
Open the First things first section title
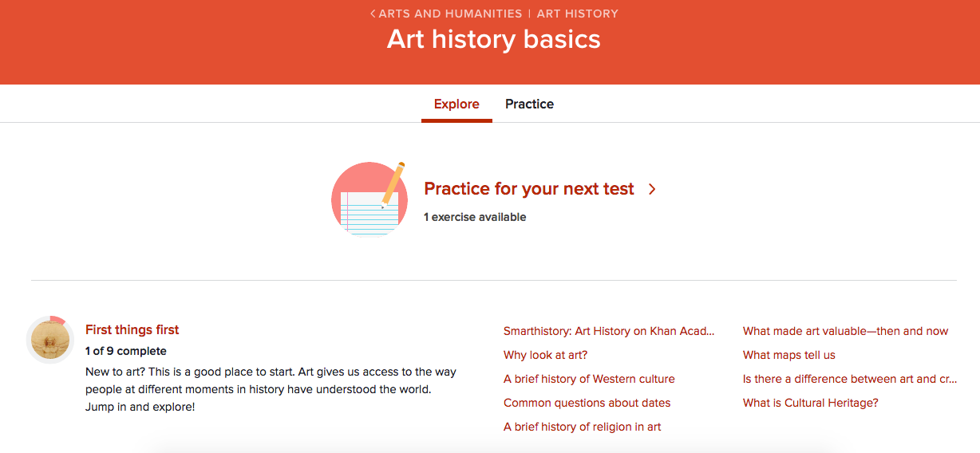click(132, 330)
